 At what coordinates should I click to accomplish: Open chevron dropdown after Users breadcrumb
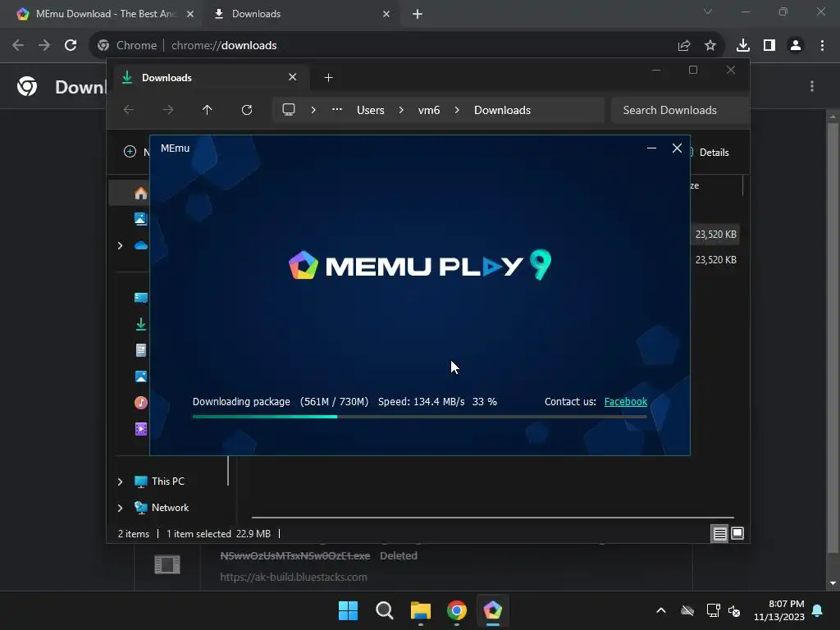point(401,110)
